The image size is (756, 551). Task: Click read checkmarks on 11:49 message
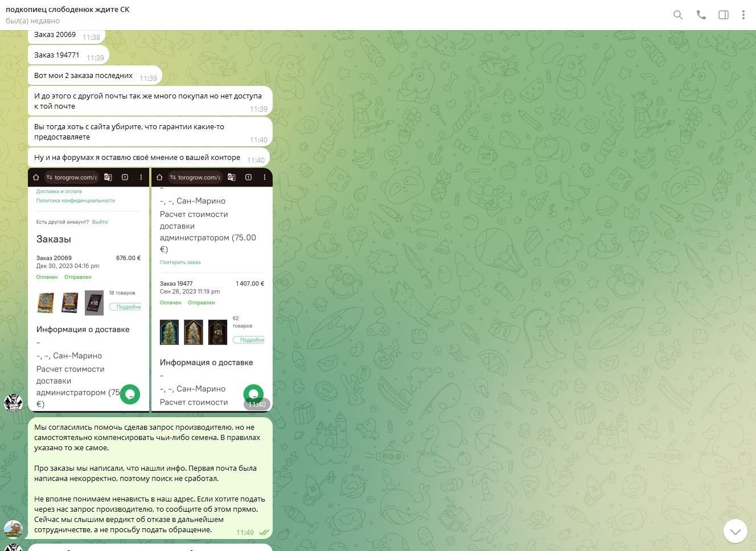point(264,533)
